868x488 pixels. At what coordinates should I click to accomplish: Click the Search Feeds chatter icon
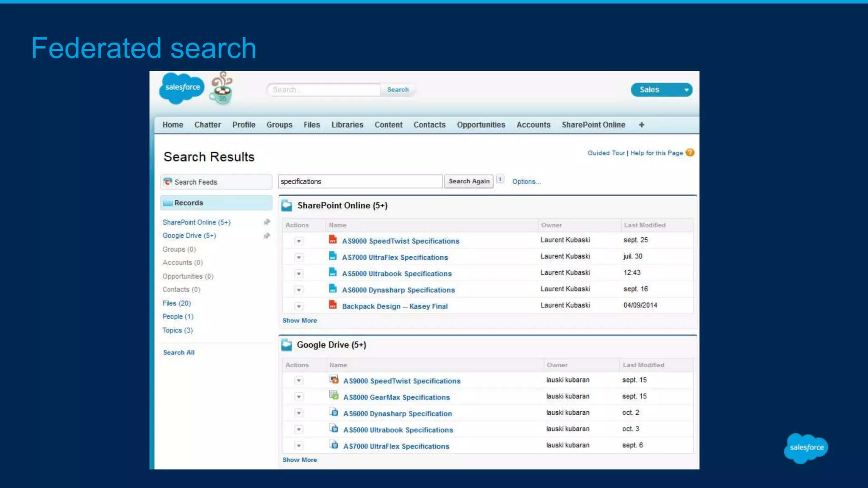click(168, 182)
